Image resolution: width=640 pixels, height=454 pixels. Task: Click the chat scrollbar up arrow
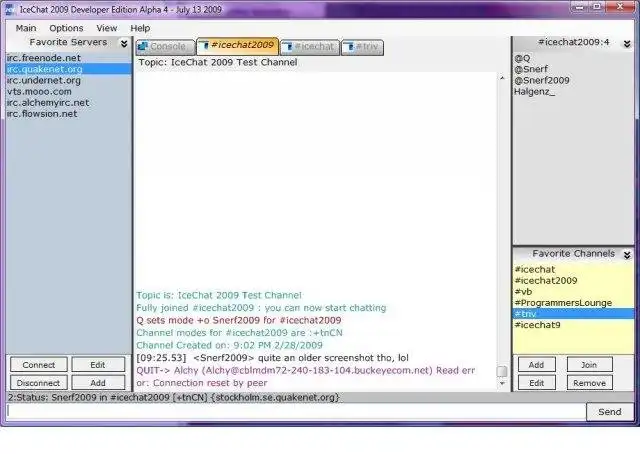click(x=502, y=78)
